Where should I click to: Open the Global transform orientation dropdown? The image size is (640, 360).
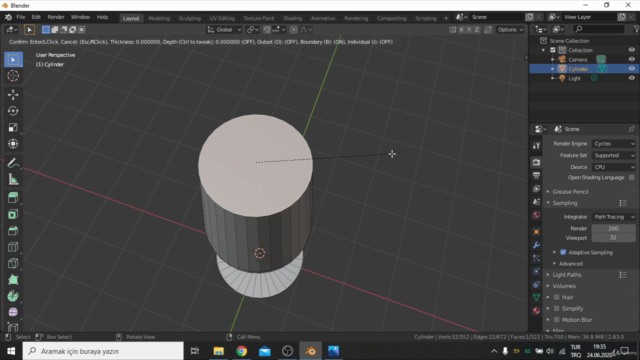224,29
